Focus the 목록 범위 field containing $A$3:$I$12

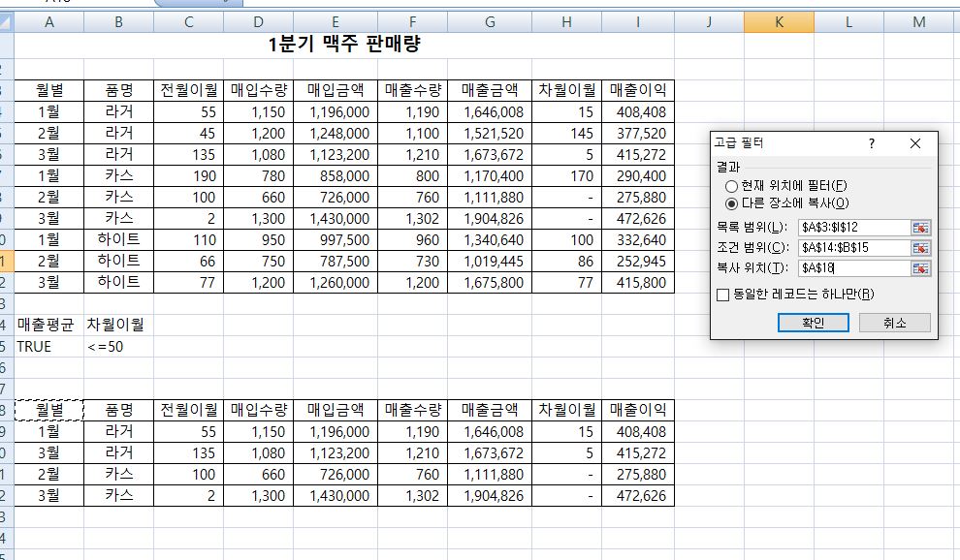[x=854, y=228]
